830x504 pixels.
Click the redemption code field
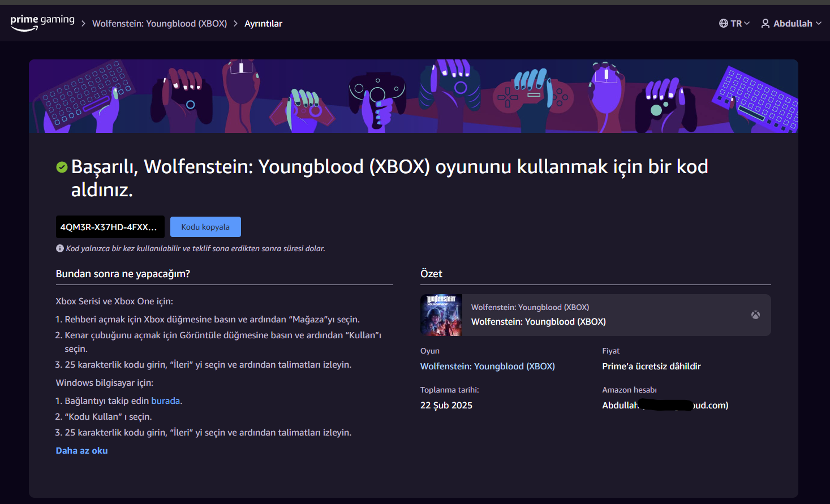tap(110, 227)
